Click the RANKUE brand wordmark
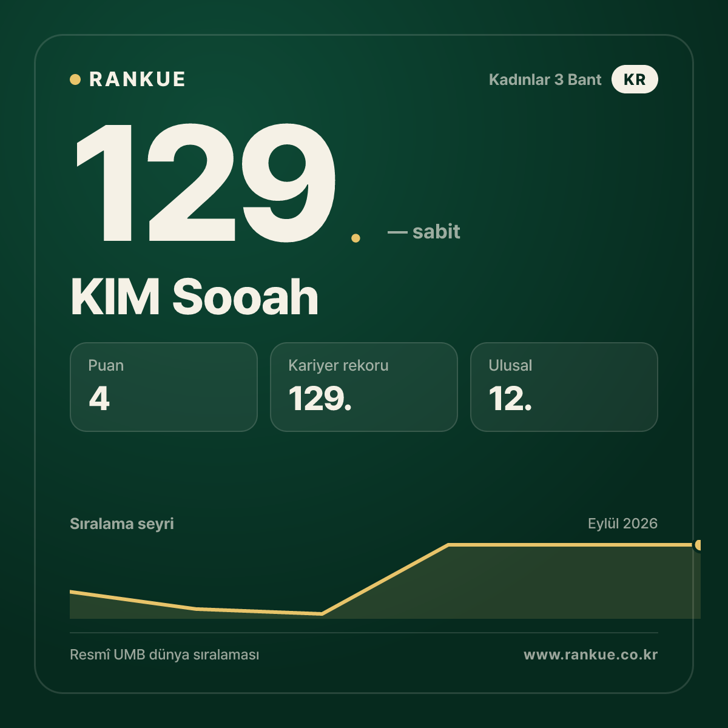Image resolution: width=728 pixels, height=728 pixels. tap(137, 79)
